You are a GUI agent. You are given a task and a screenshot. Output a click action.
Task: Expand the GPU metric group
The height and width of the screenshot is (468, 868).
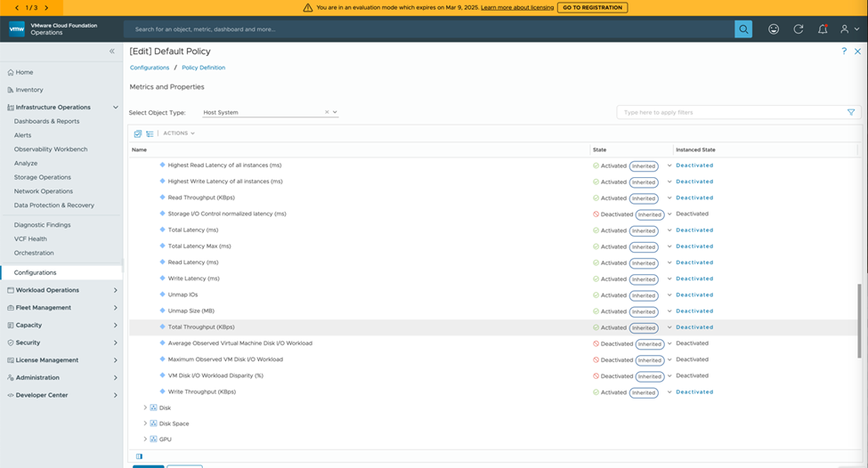tap(145, 440)
